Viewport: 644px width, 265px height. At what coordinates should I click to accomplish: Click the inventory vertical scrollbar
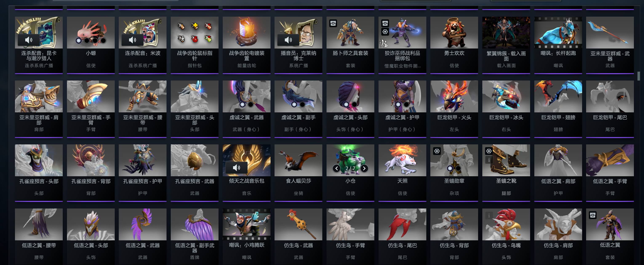coord(639,76)
